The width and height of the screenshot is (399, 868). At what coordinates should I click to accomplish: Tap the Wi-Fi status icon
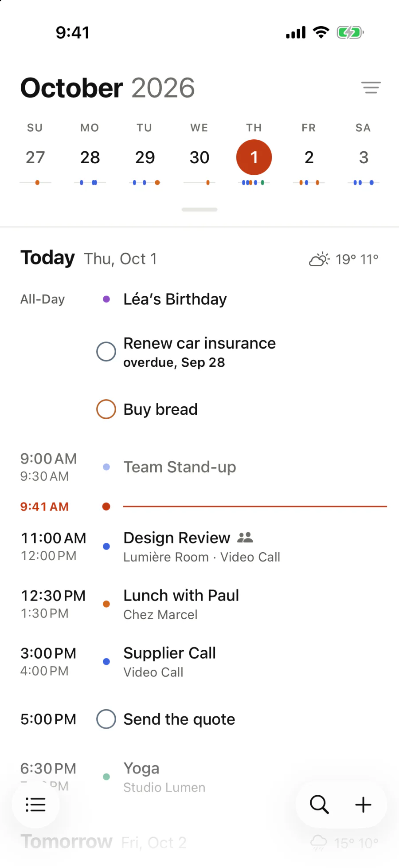321,32
